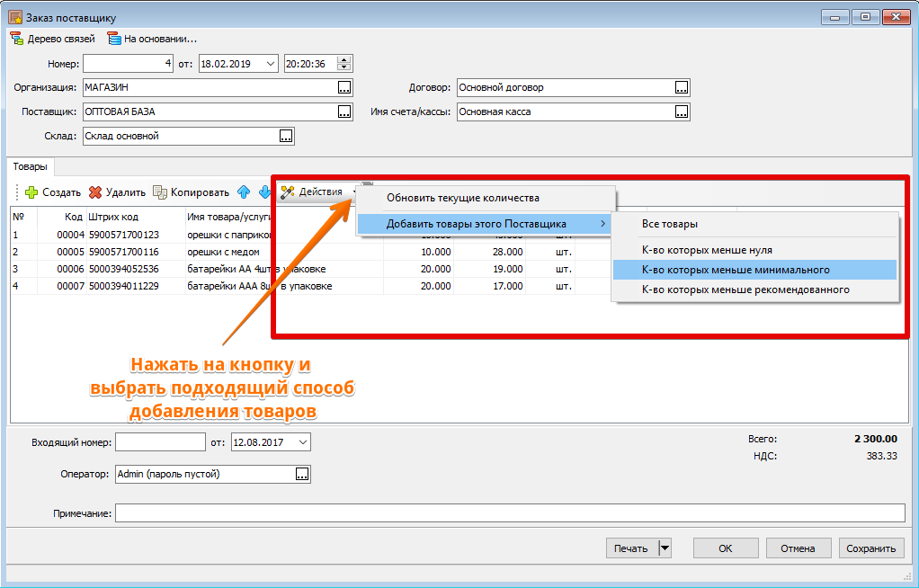Choose К-во которых меньше рекомендованного
The height and width of the screenshot is (588, 919).
point(755,290)
